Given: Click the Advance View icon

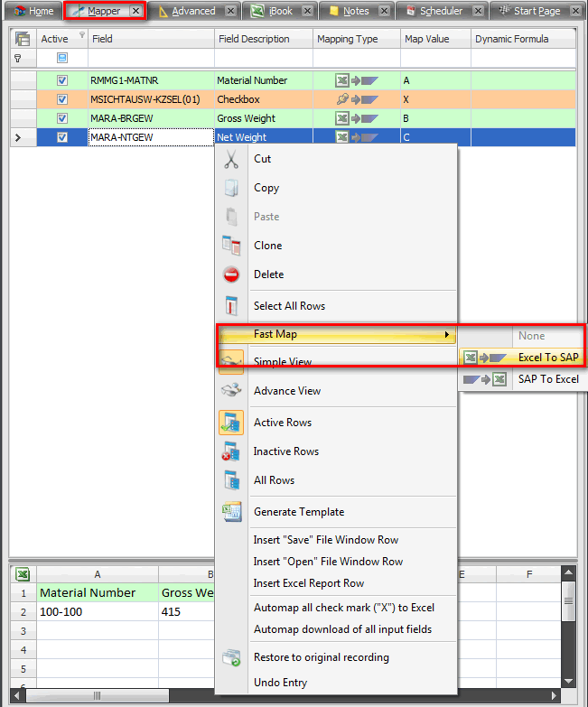Looking at the screenshot, I should 231,391.
